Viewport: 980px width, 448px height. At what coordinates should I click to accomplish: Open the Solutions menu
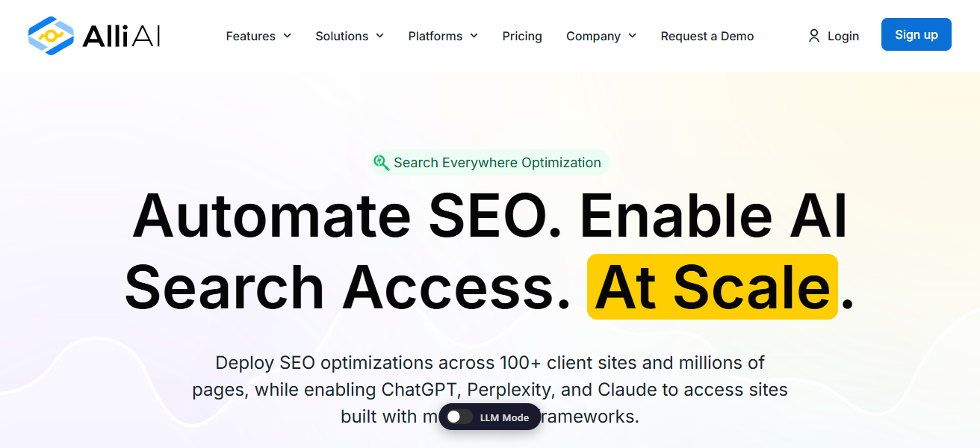pyautogui.click(x=350, y=36)
